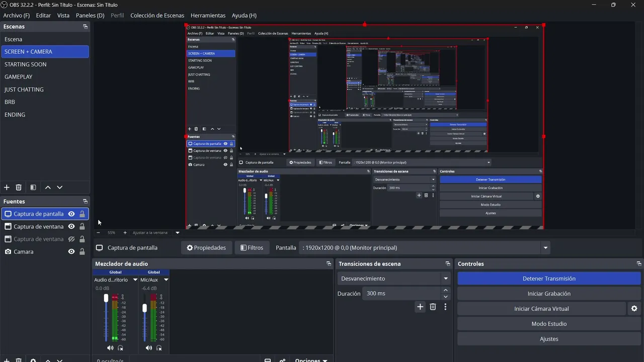Hide the visible Captura de ventana source
Screen dimensions: 644x362
71,227
